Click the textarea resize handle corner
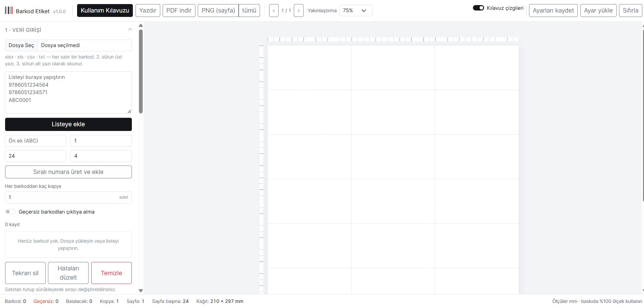The width and height of the screenshot is (644, 308). coord(129,111)
